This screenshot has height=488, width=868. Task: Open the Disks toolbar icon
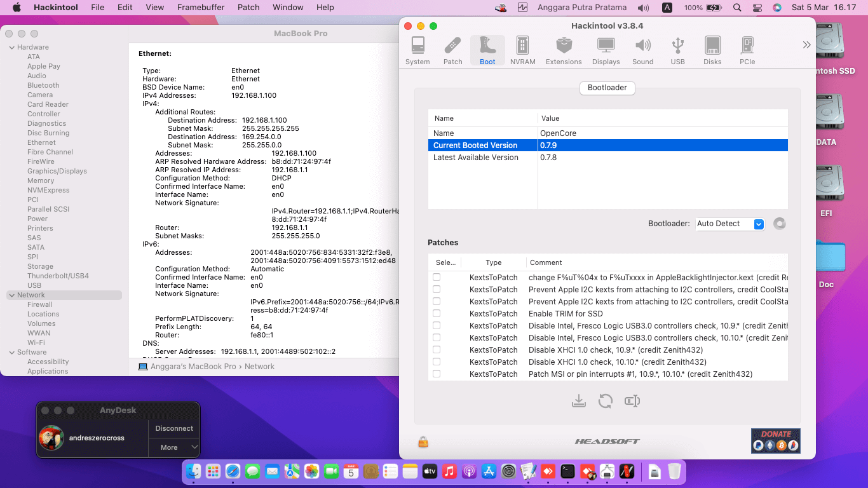click(712, 51)
